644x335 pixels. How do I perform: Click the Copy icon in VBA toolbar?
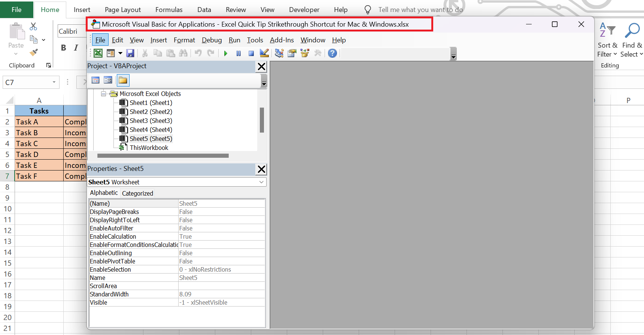coord(158,53)
